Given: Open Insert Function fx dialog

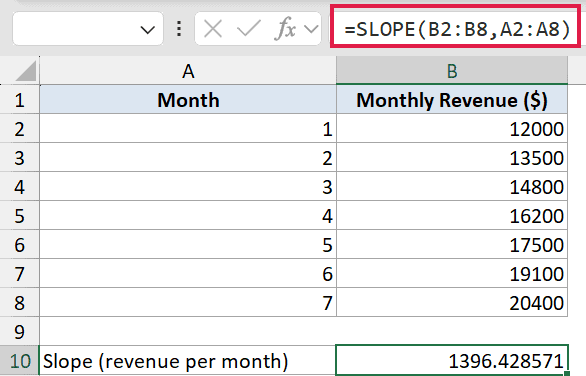Looking at the screenshot, I should click(x=285, y=29).
